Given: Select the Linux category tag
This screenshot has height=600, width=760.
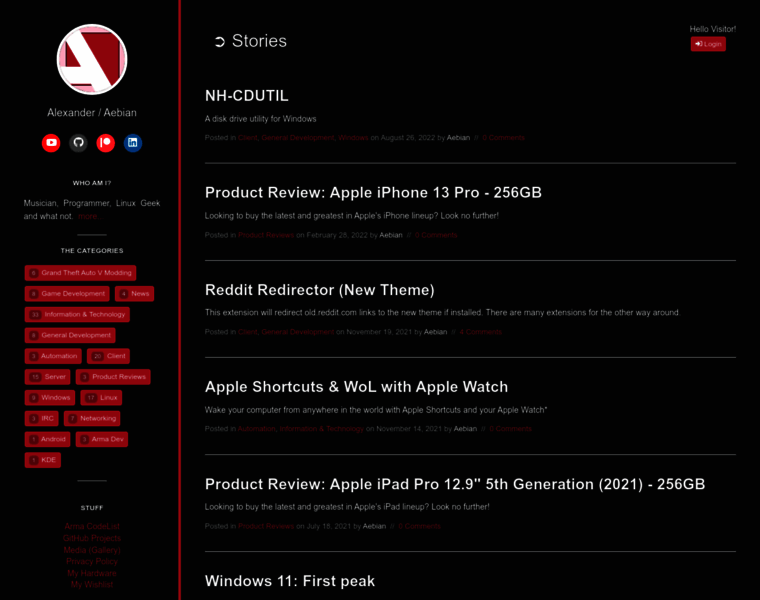Looking at the screenshot, I should tap(101, 398).
